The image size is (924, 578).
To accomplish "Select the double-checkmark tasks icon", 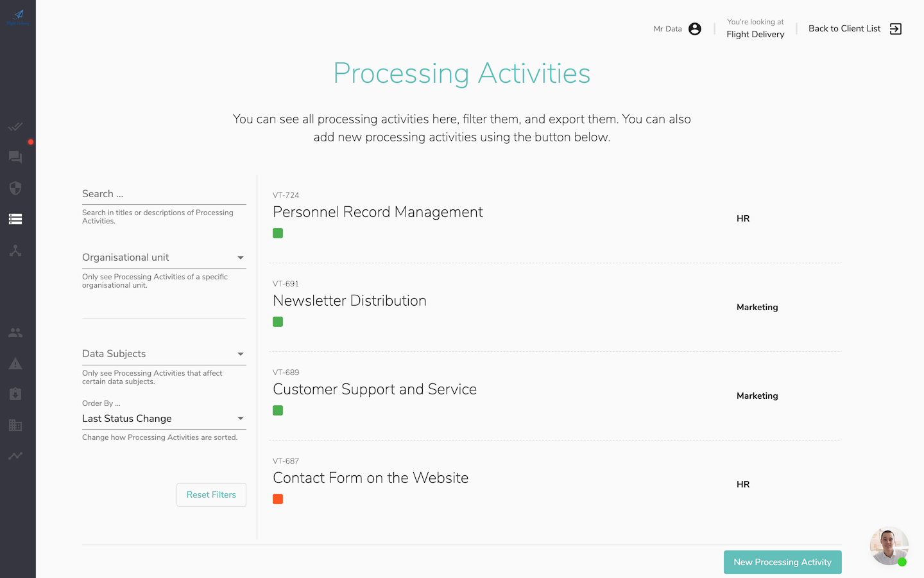I will 15,127.
